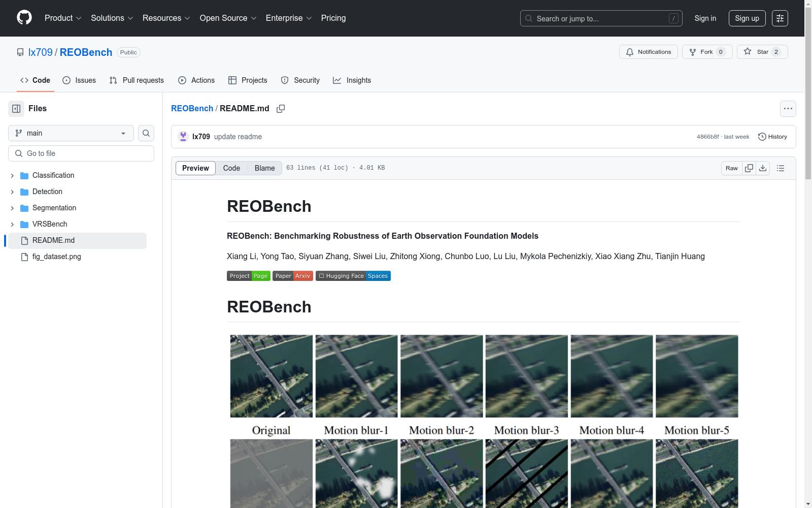Click the Go to file input
Viewport: 812px width, 508px height.
coord(81,153)
